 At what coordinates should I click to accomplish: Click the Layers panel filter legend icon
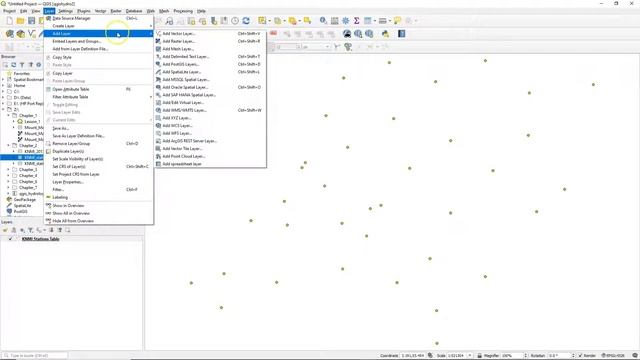click(x=31, y=230)
